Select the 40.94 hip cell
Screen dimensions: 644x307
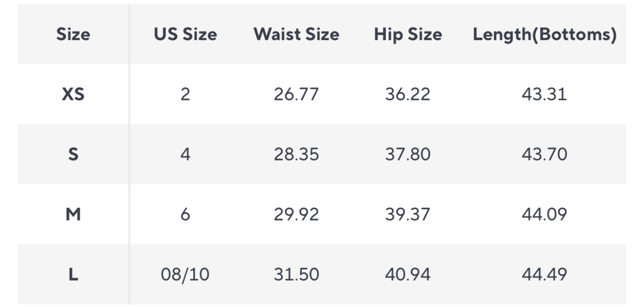tap(408, 274)
